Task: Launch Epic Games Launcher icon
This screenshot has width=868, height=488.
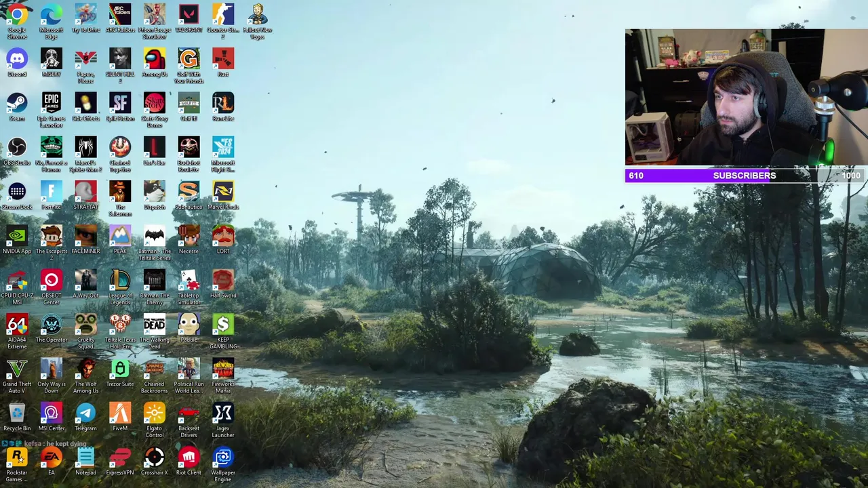Action: point(51,108)
